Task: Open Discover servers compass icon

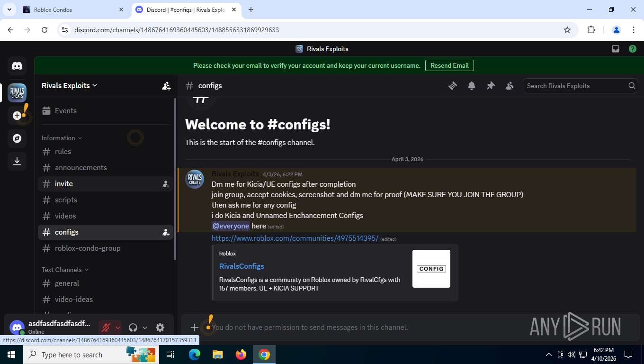Action: point(17,138)
